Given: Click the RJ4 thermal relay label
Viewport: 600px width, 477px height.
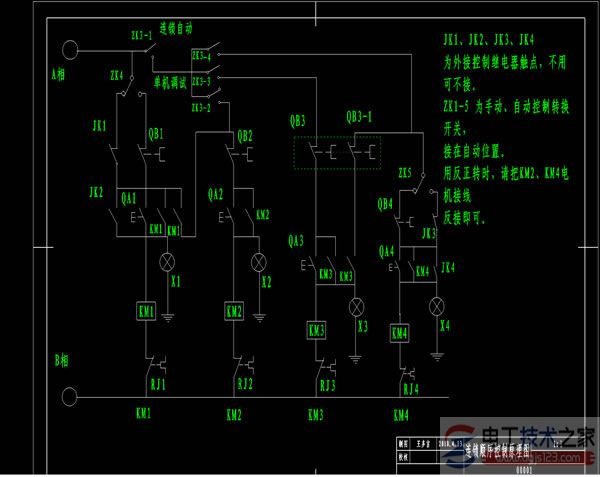Looking at the screenshot, I should click(x=411, y=389).
